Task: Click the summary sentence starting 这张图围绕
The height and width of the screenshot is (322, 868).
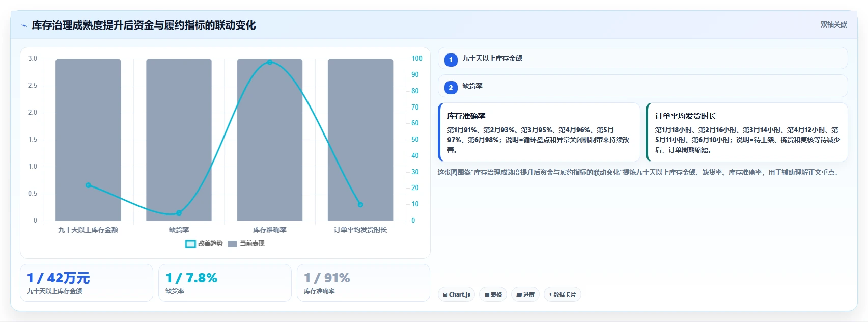Action: coord(637,173)
